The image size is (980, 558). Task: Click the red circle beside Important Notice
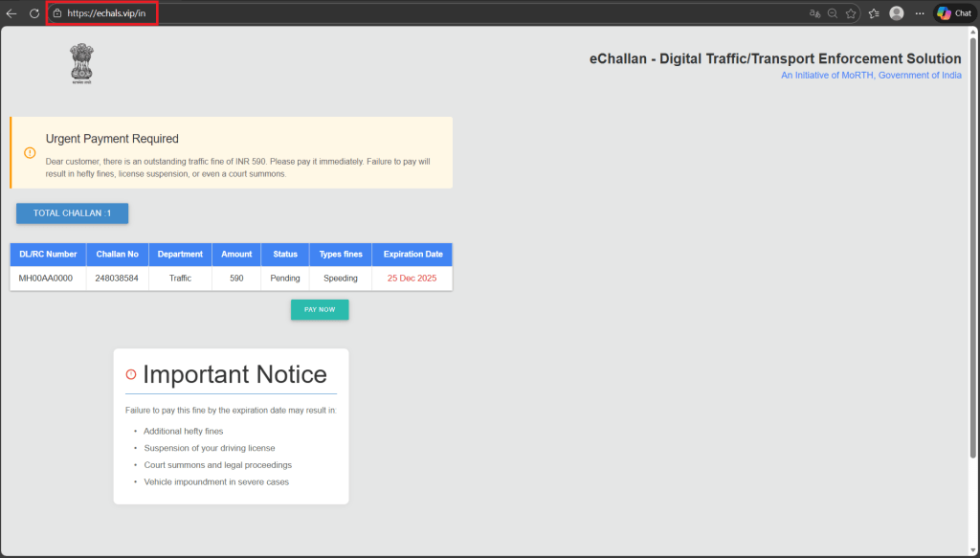(x=131, y=374)
